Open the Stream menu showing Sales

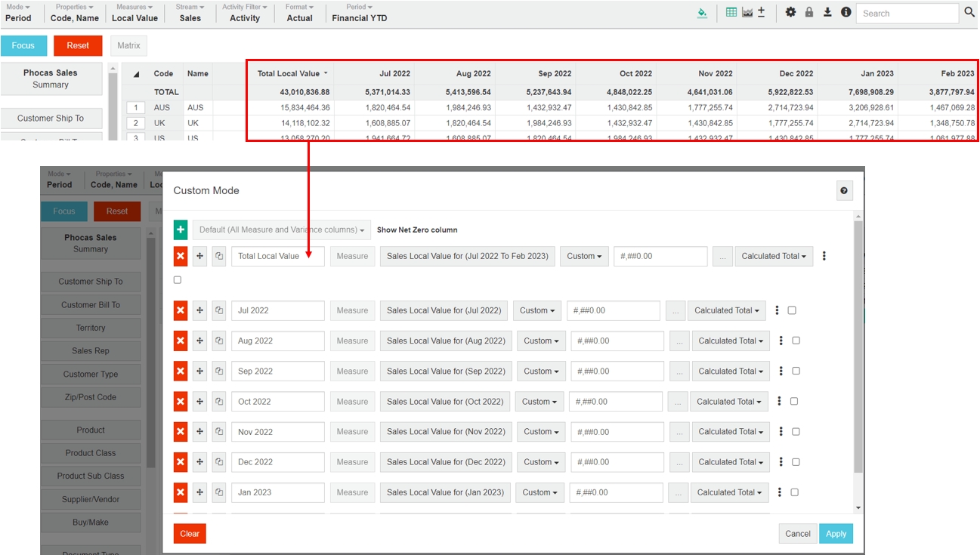[190, 13]
